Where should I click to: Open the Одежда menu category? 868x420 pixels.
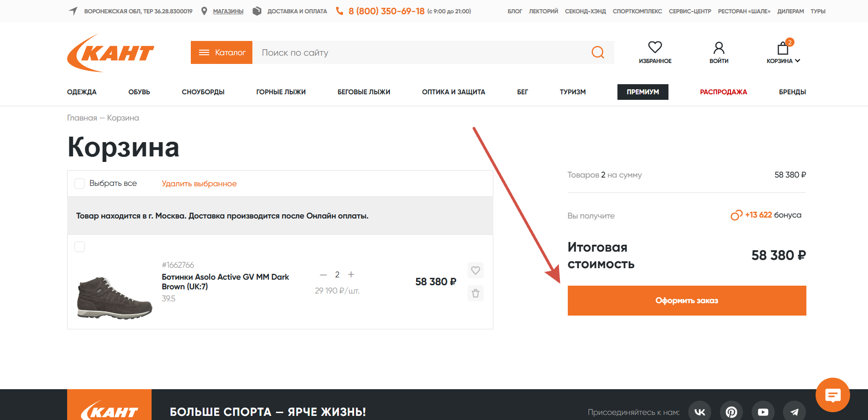point(82,92)
